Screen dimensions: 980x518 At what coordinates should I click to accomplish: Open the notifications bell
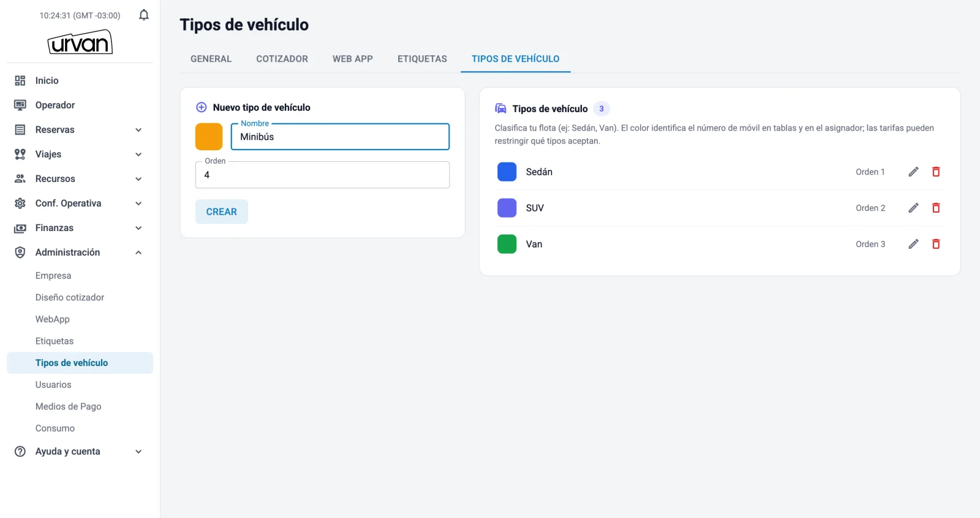click(x=144, y=15)
